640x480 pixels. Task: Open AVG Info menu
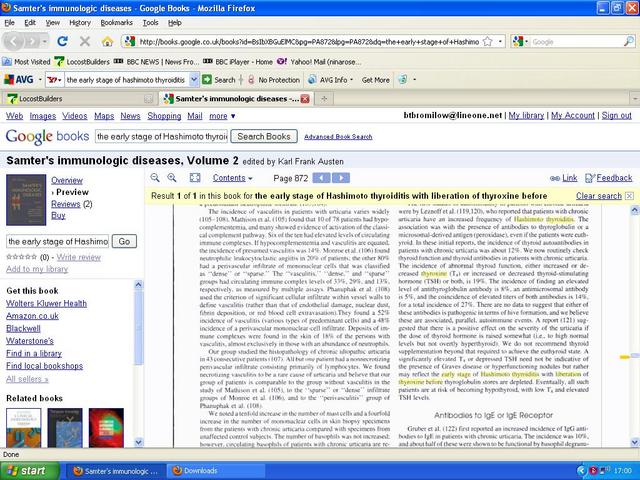(x=331, y=80)
